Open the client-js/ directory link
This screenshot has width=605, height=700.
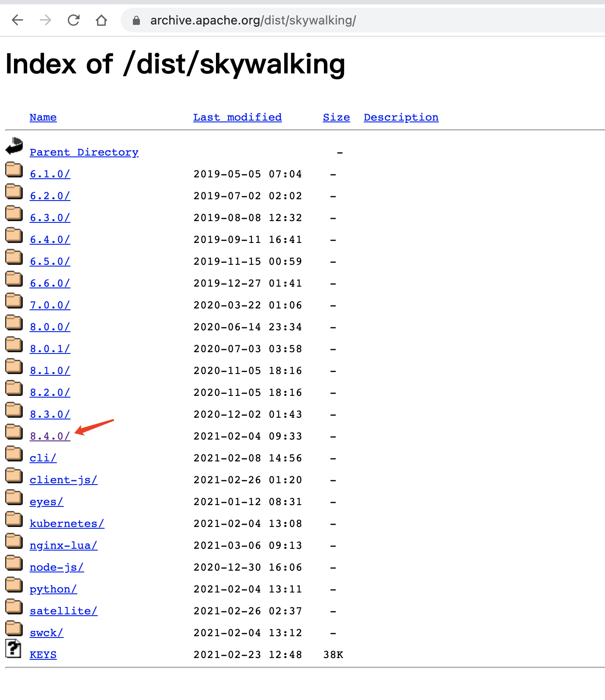63,480
